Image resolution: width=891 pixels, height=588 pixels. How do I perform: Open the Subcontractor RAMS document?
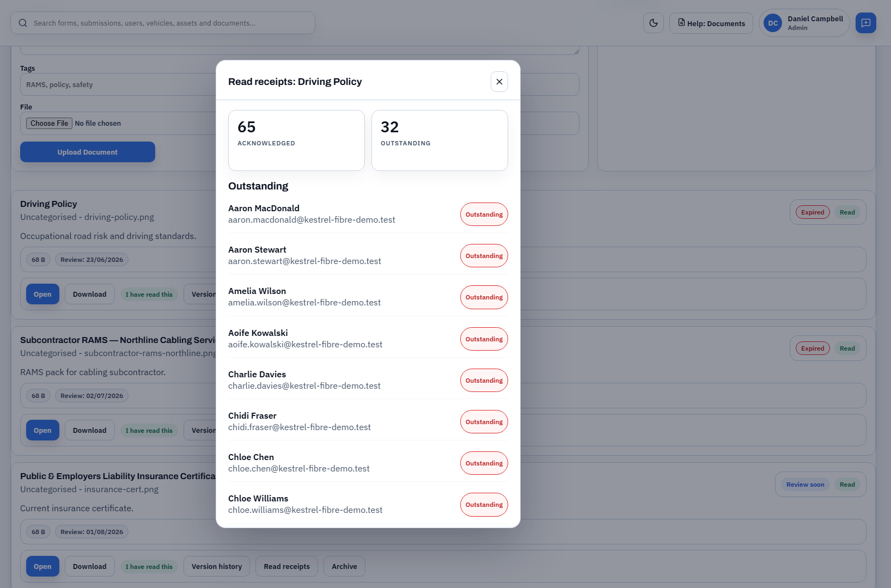(42, 430)
